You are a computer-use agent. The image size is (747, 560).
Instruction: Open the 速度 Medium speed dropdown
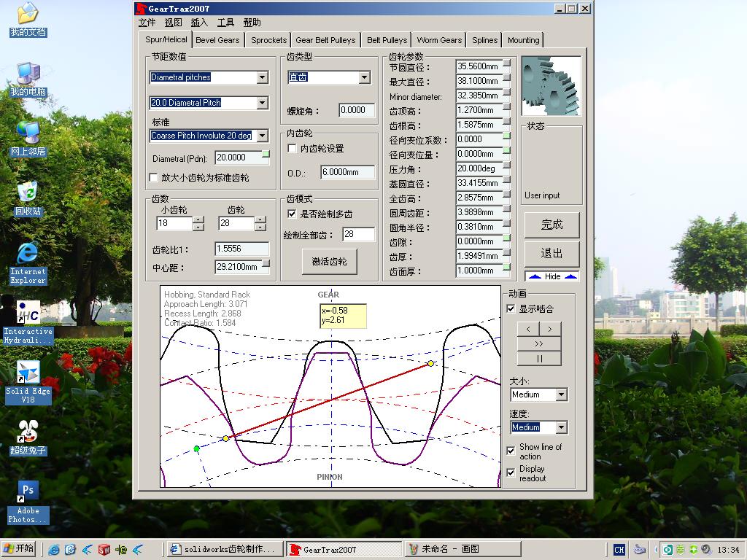point(561,427)
